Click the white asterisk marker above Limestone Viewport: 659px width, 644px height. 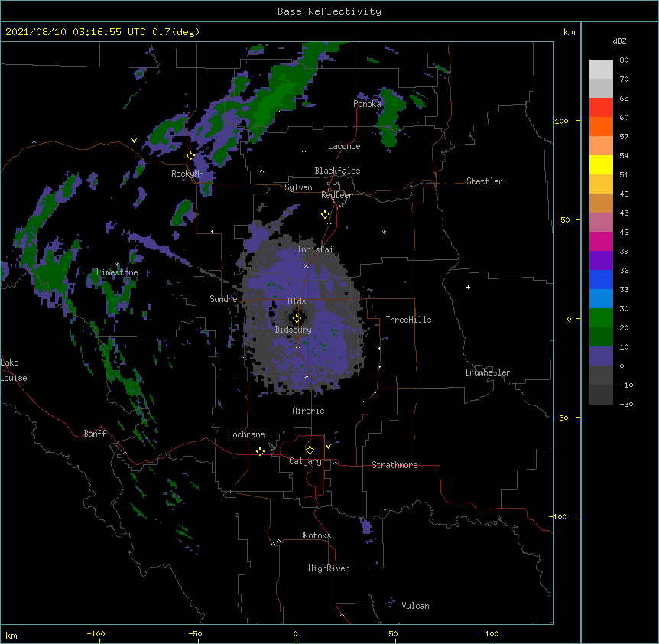pos(118,265)
